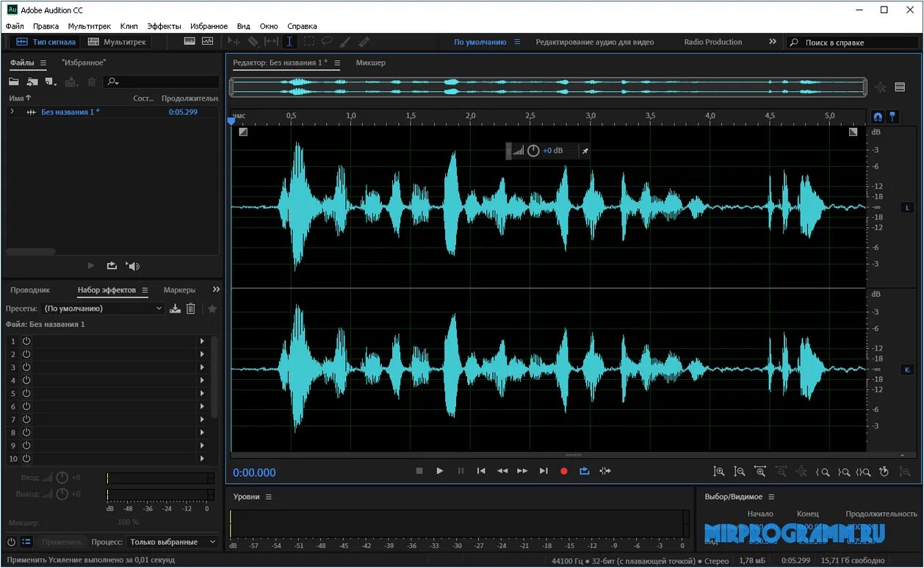The height and width of the screenshot is (568, 924).
Task: Click the Play button in transport controls
Action: [x=439, y=471]
